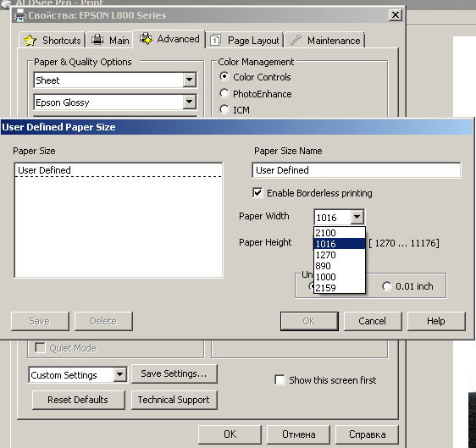Click the Page Layout tab page icon
The image size is (476, 448).
215,41
